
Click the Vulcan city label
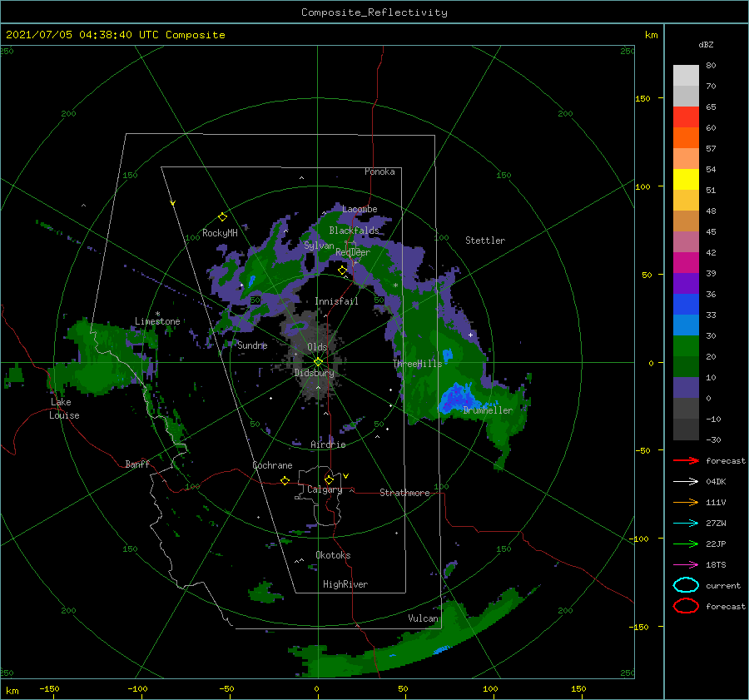click(x=423, y=618)
